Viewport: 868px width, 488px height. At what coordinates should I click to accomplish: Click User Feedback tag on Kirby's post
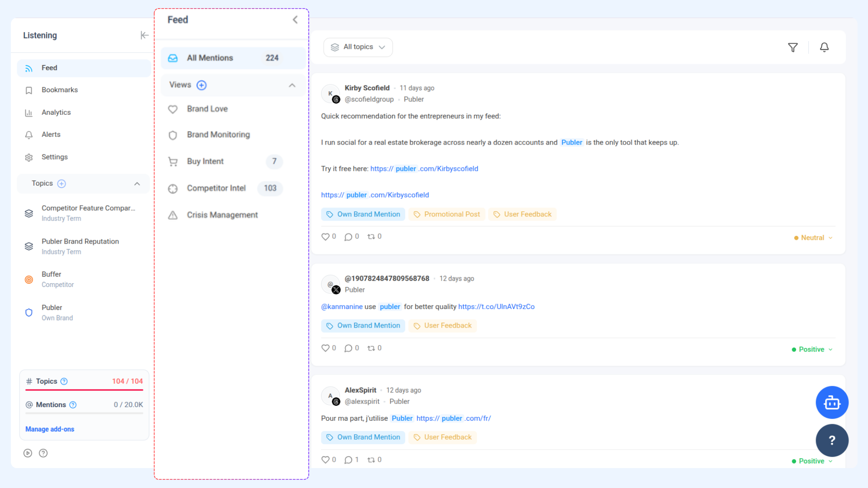523,214
